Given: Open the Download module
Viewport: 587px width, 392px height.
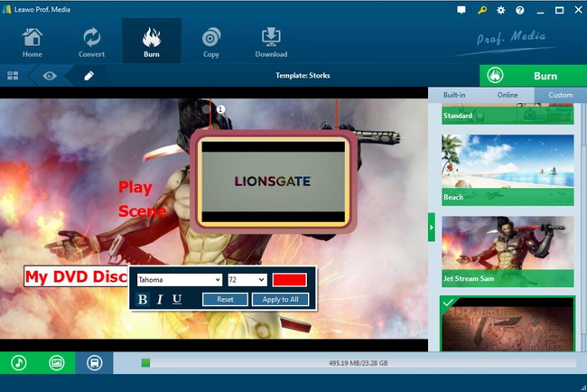Looking at the screenshot, I should pos(271,42).
